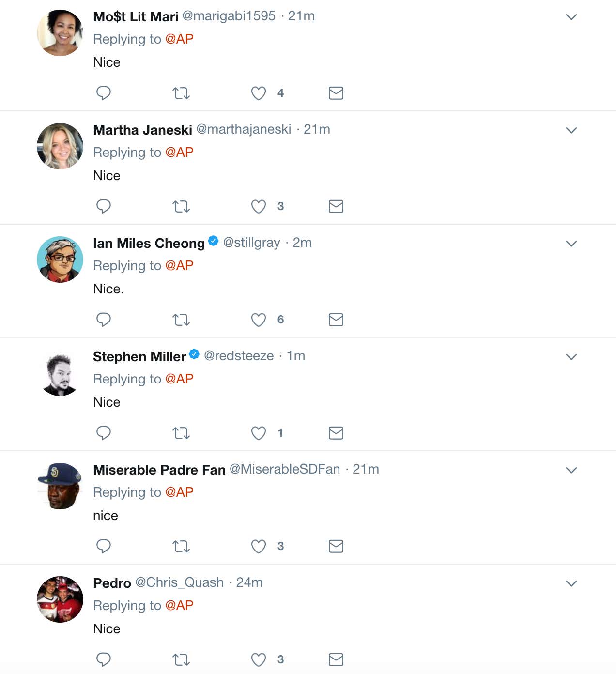Retweet Martha Janeski's reply
Screen dimensions: 616x674
181,206
